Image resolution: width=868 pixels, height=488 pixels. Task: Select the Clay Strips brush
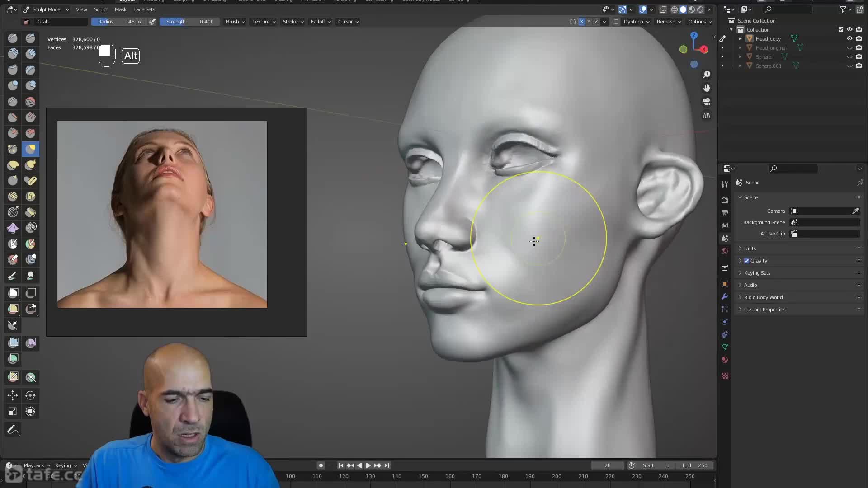[x=30, y=54]
